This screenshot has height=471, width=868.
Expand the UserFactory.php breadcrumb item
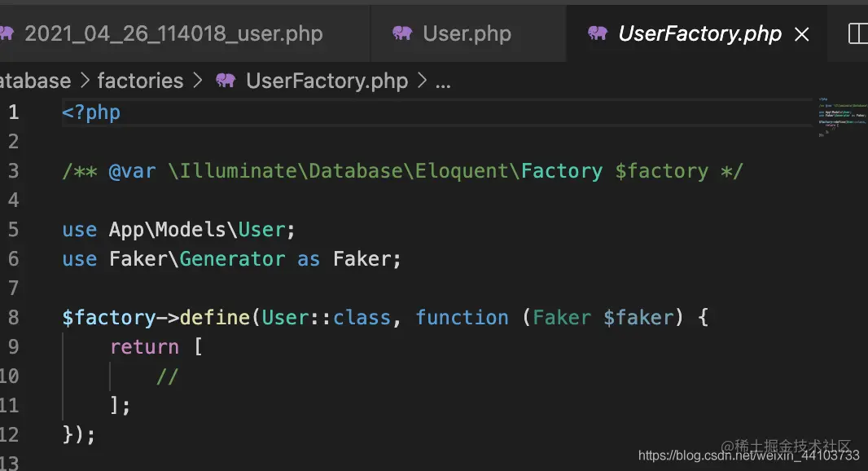coord(327,81)
